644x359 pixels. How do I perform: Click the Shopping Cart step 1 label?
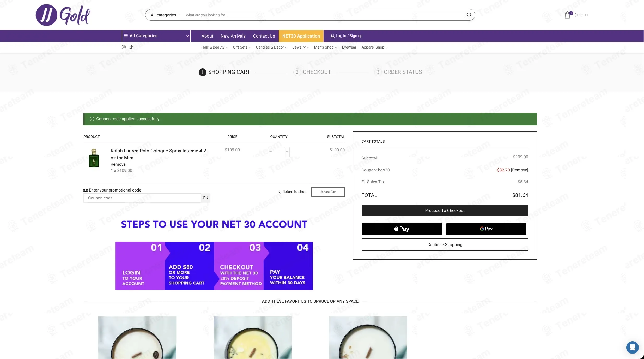pyautogui.click(x=229, y=72)
